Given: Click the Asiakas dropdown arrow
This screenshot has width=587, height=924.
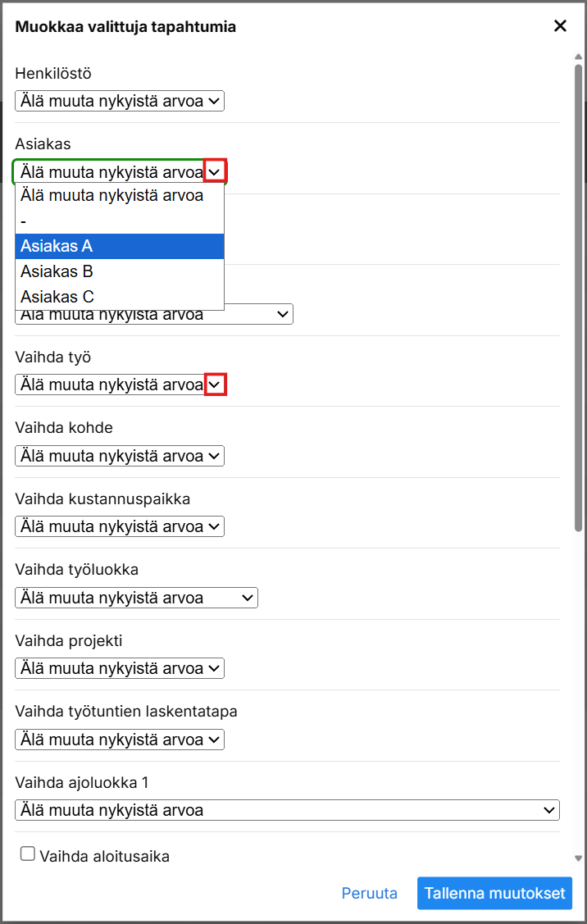Looking at the screenshot, I should point(215,172).
